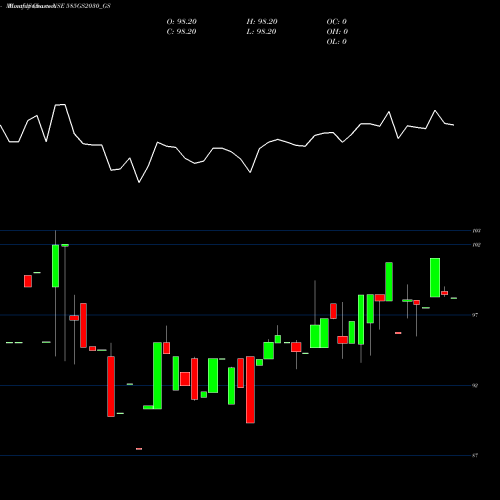
Task: Click the 97 price axis label
Action: coord(475,315)
